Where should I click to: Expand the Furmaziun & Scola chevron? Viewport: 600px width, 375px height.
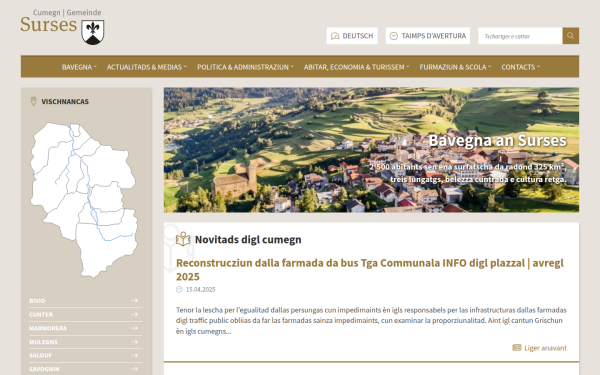tap(489, 67)
